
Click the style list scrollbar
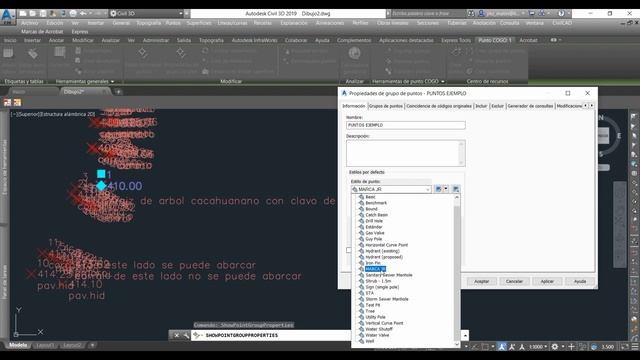[x=457, y=271]
